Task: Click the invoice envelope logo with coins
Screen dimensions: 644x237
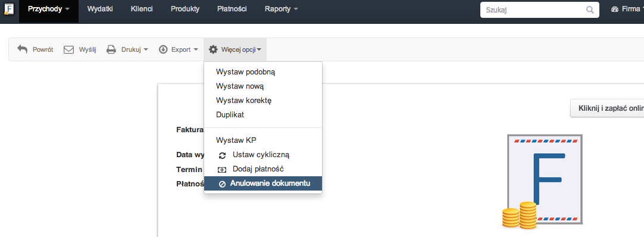Action: click(542, 181)
